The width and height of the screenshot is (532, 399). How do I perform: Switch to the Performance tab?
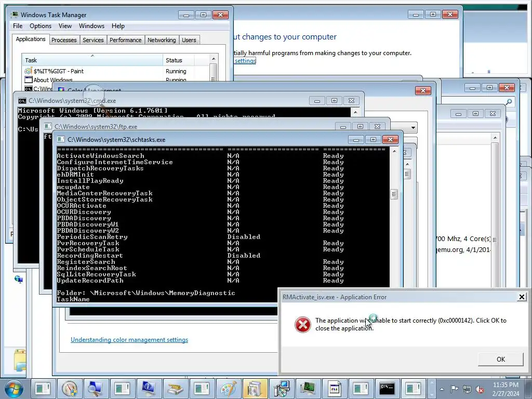(126, 40)
